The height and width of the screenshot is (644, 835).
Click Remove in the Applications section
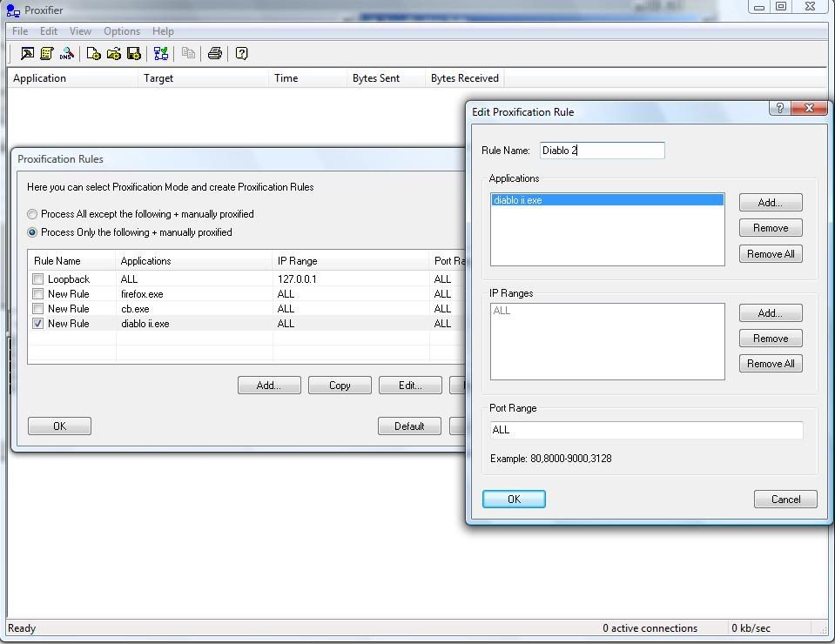pos(771,228)
